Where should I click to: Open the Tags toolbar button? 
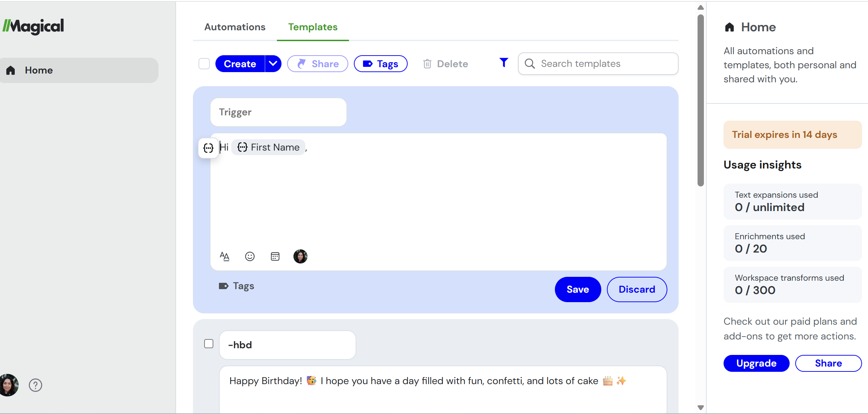point(381,64)
